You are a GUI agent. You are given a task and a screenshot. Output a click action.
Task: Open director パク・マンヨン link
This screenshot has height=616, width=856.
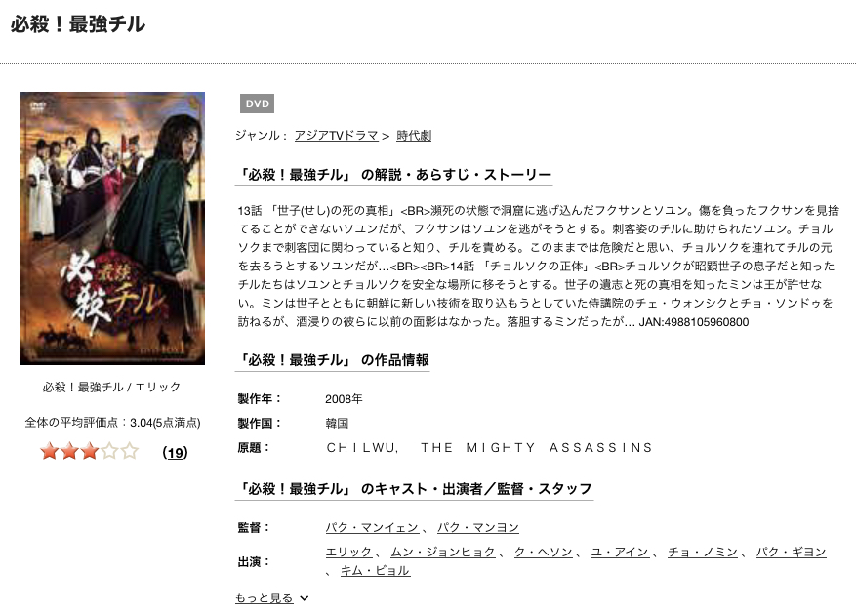(478, 527)
